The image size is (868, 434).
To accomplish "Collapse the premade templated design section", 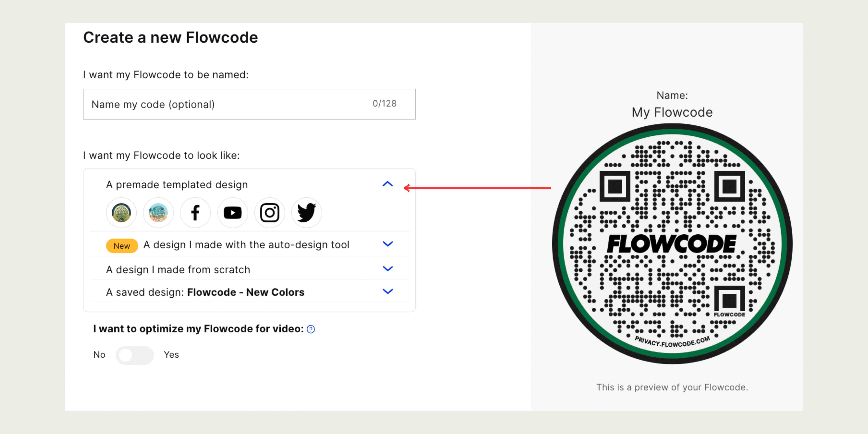I will click(387, 184).
